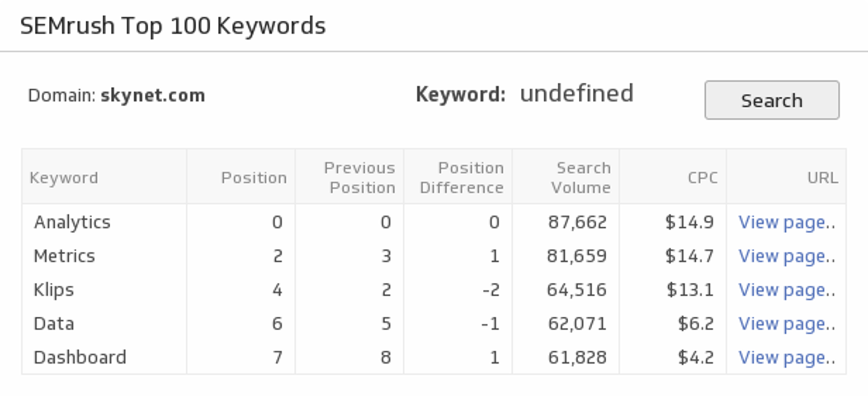Click the skynet.com domain text
868x396 pixels.
tap(153, 95)
